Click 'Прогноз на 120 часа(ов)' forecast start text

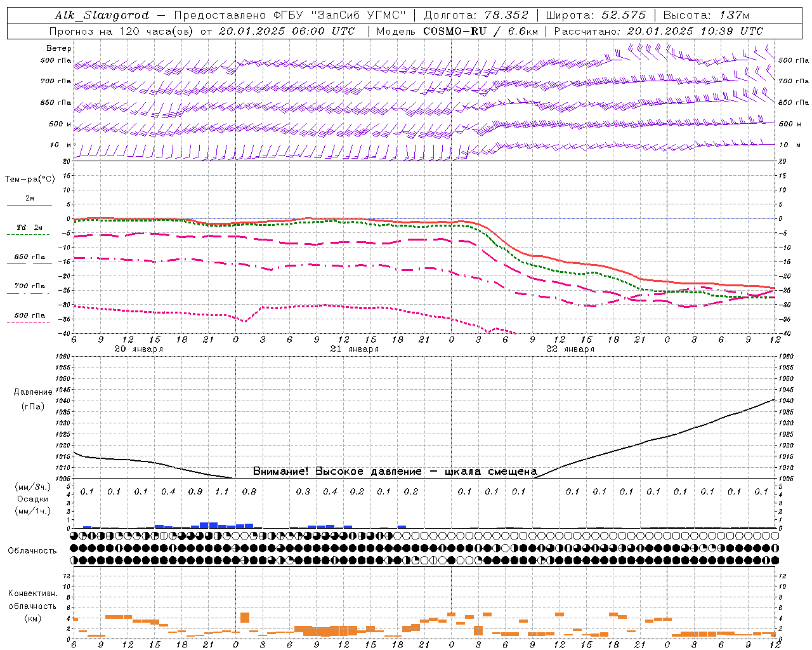pyautogui.click(x=122, y=31)
